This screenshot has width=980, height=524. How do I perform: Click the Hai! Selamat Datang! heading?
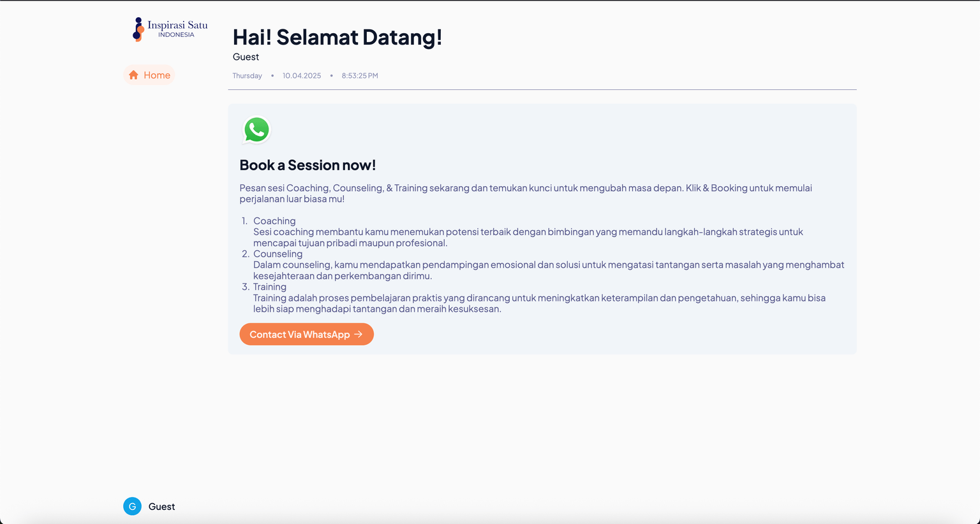pyautogui.click(x=337, y=37)
